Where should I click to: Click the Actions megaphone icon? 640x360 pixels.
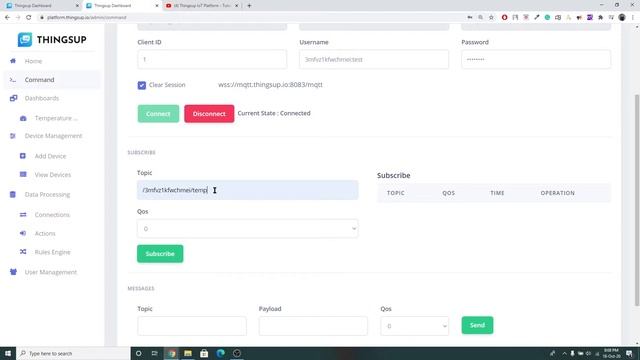pyautogui.click(x=23, y=233)
